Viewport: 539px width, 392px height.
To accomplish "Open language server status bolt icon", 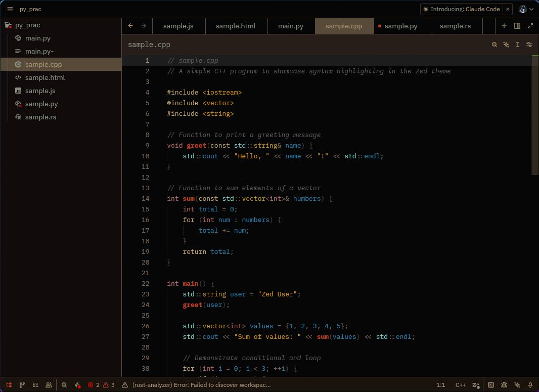I will [x=78, y=385].
